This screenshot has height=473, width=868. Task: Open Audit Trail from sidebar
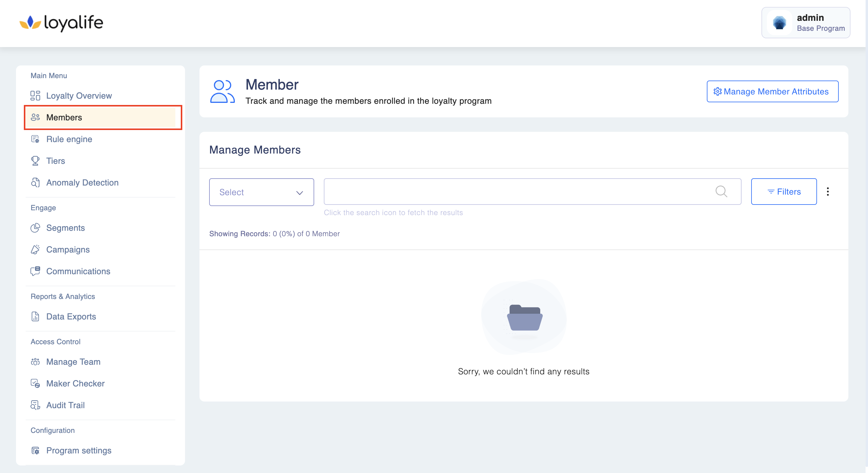(x=65, y=405)
